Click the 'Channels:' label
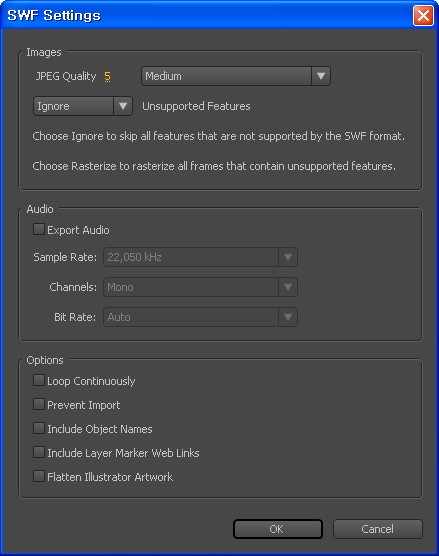439x556 pixels. [73, 287]
